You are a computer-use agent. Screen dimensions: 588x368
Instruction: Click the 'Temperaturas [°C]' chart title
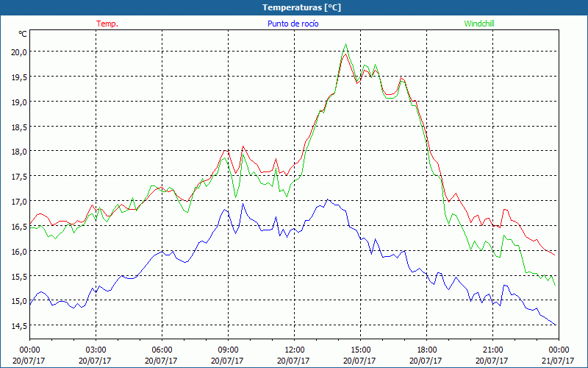point(301,7)
